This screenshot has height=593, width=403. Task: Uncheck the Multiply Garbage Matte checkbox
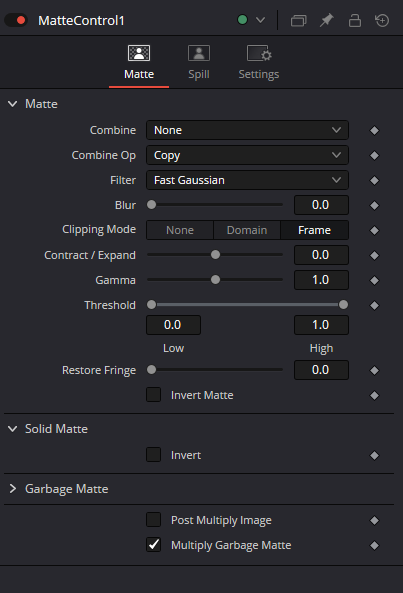[x=153, y=545]
